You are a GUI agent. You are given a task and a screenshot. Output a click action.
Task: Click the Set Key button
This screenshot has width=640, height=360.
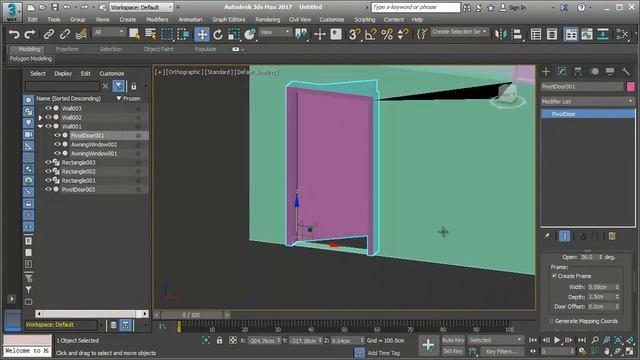tap(453, 351)
